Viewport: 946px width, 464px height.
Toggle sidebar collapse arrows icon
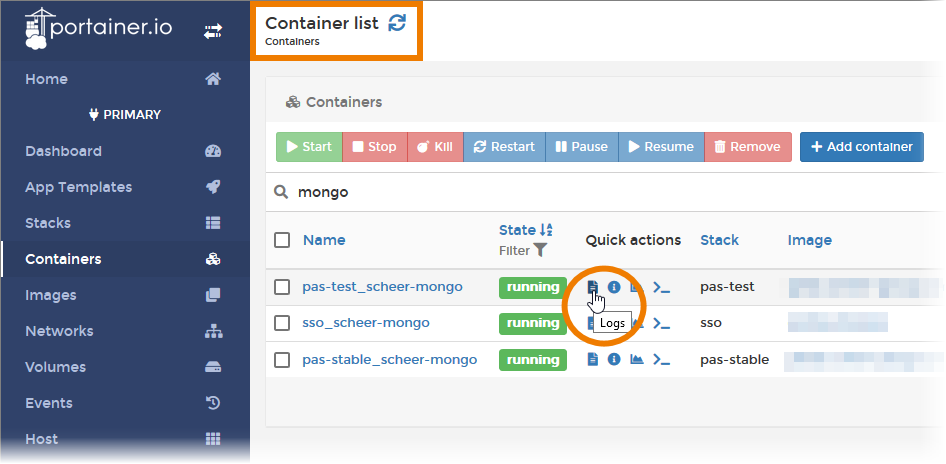[213, 32]
